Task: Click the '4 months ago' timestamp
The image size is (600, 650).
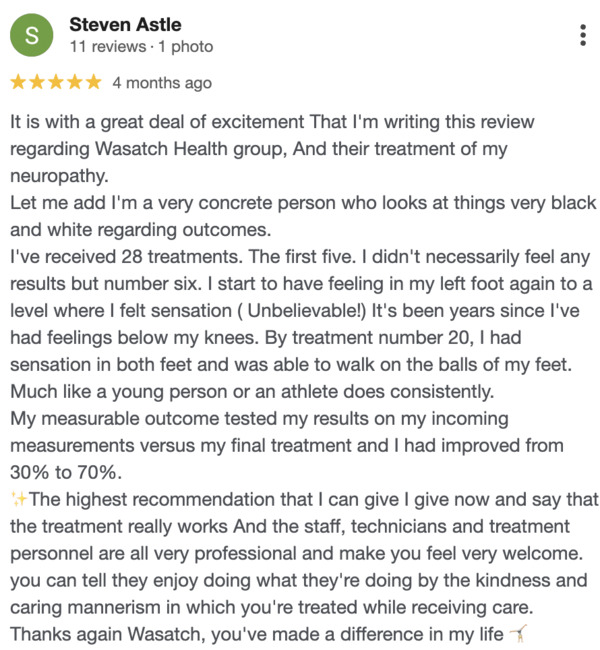Action: [x=162, y=83]
